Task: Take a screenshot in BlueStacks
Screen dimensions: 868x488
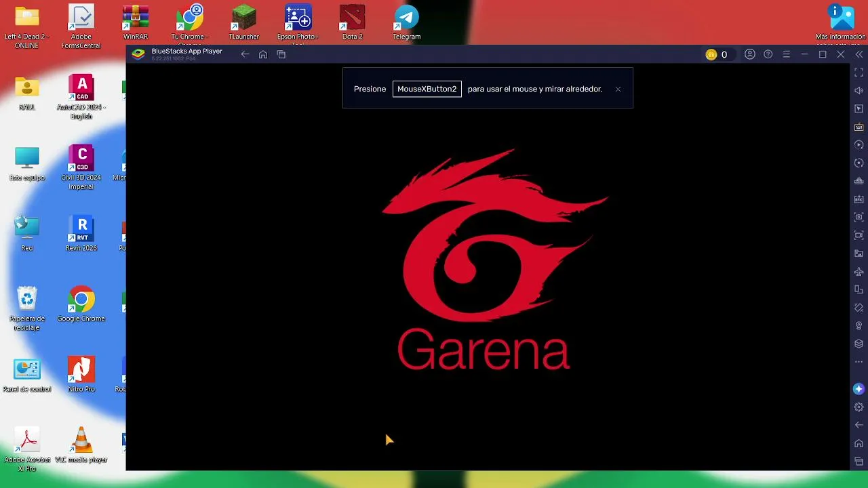Action: (859, 217)
